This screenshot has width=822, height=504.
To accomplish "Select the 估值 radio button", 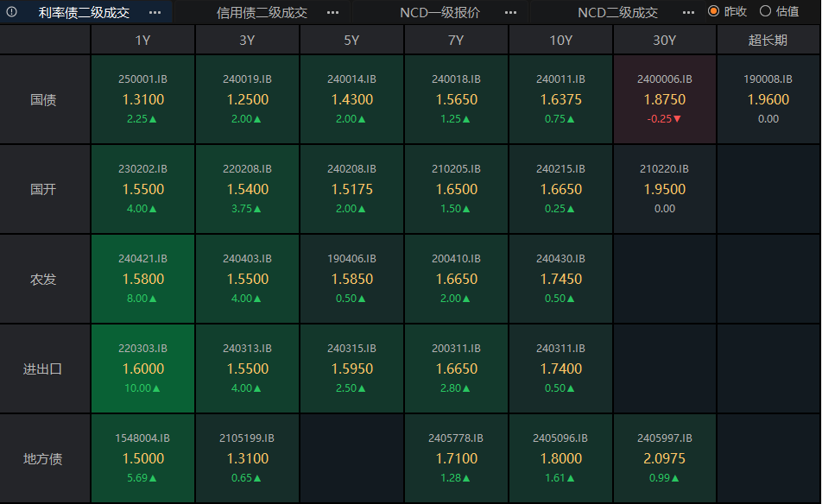I will point(765,11).
